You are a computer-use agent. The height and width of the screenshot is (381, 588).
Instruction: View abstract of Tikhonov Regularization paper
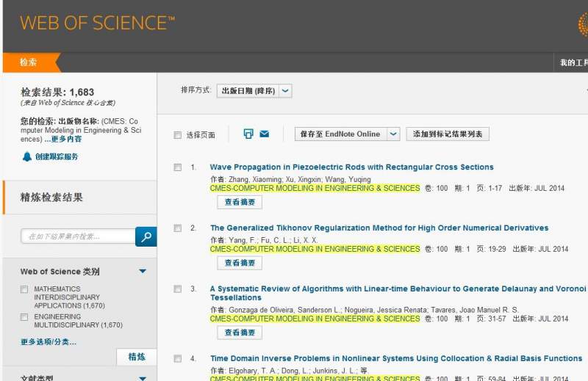(x=240, y=263)
